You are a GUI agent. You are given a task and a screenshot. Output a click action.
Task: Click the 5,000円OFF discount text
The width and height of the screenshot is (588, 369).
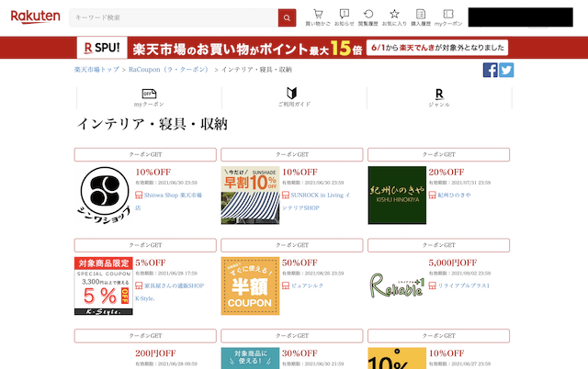[453, 263]
